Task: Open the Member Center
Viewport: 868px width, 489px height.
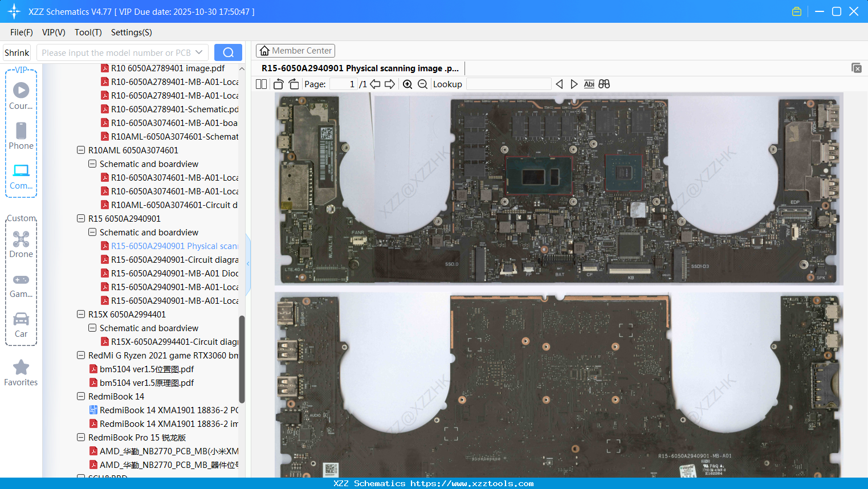Action: [x=295, y=51]
